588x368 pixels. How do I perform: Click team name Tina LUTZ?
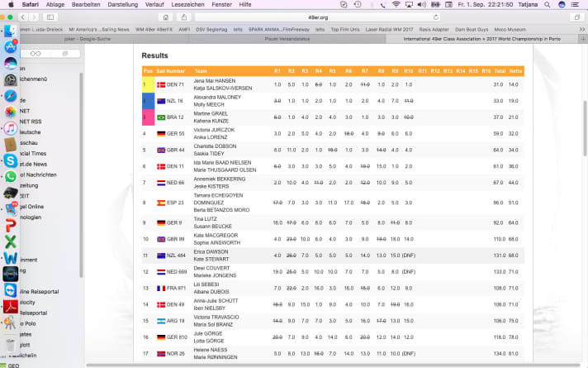[x=205, y=219]
